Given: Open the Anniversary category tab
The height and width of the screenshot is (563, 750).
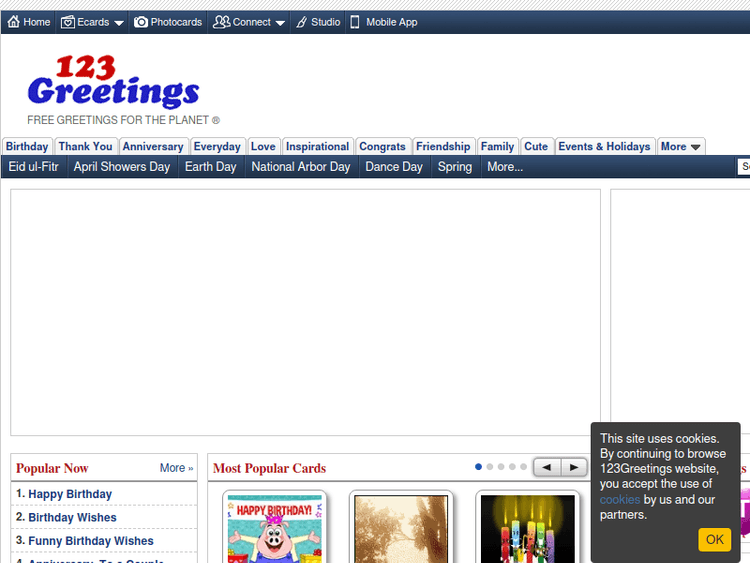Looking at the screenshot, I should tap(153, 146).
